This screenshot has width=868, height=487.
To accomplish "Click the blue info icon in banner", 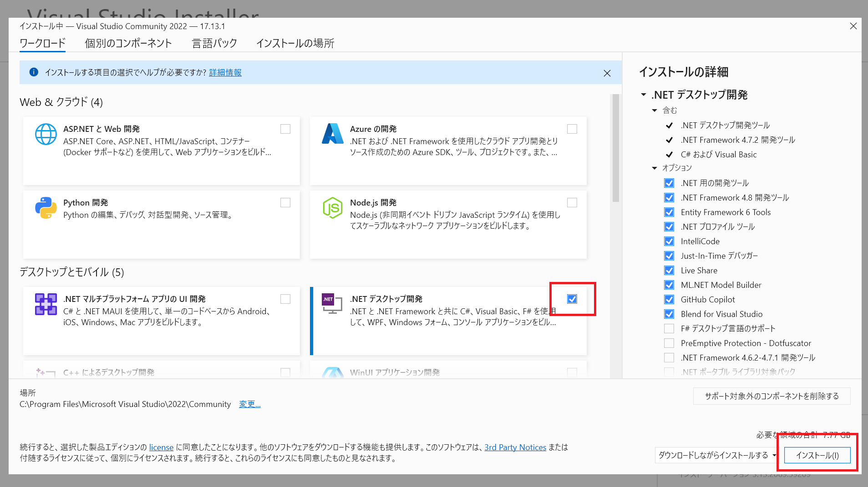I will (x=34, y=72).
